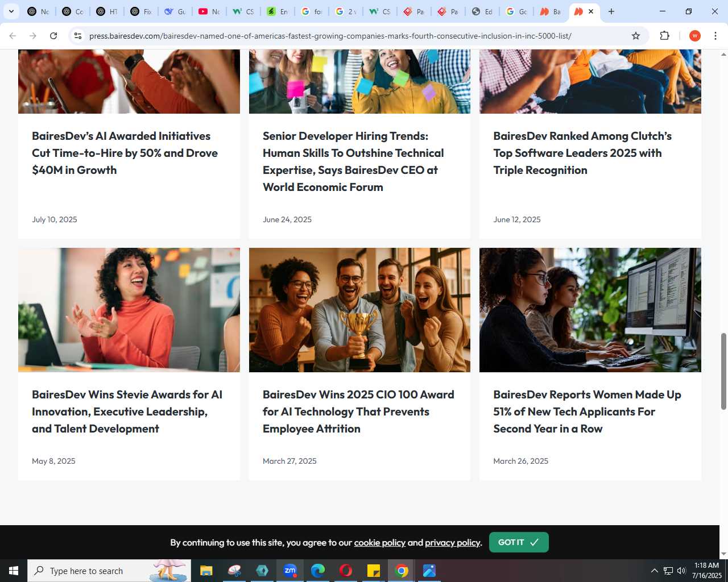Open the cookie policy link
This screenshot has height=582, width=728.
(x=380, y=543)
